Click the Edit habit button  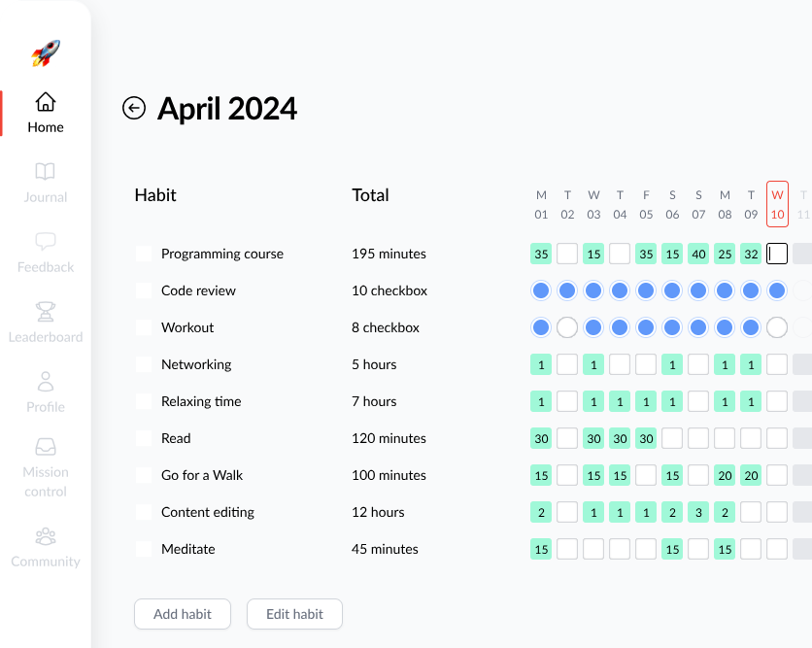tap(294, 614)
